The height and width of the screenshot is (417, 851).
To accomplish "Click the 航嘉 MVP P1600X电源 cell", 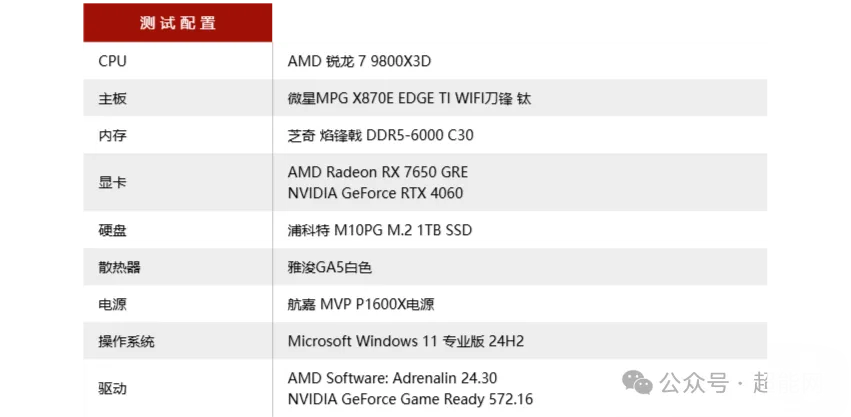I will point(360,304).
